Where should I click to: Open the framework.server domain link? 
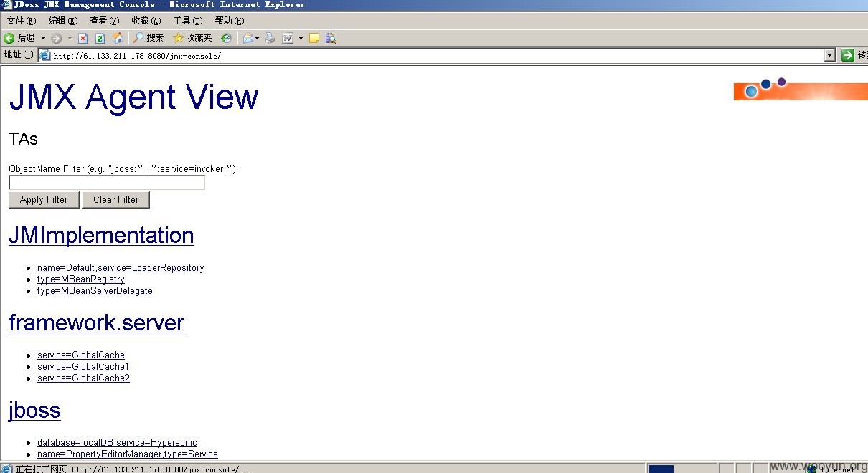pos(96,322)
